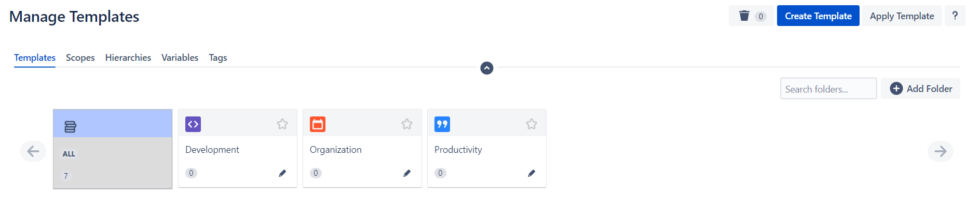Click the Organization folder calendar icon
The width and height of the screenshot is (980, 223).
318,124
